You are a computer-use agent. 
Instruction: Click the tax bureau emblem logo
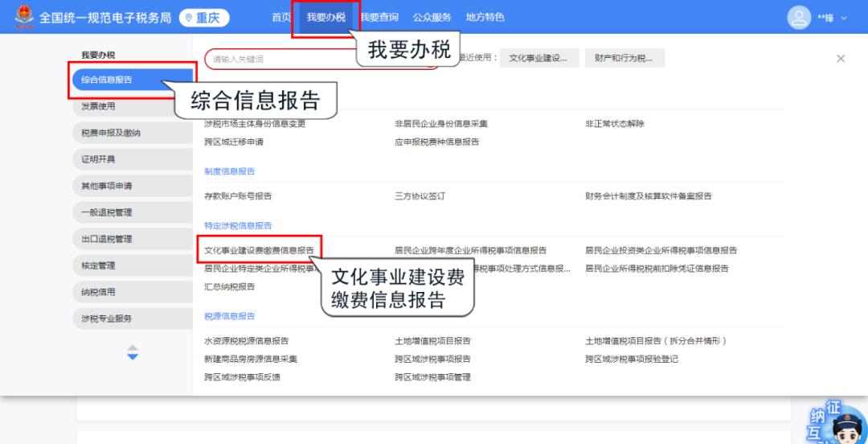tap(23, 17)
